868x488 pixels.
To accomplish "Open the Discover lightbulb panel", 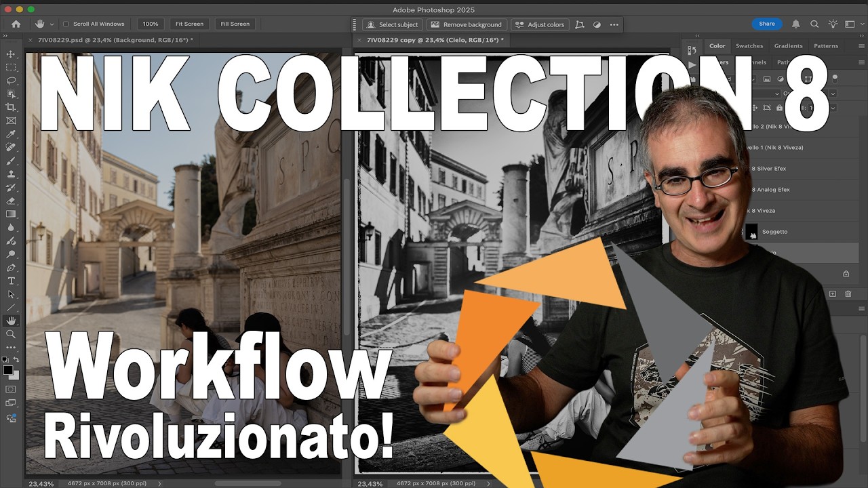I will (x=831, y=24).
